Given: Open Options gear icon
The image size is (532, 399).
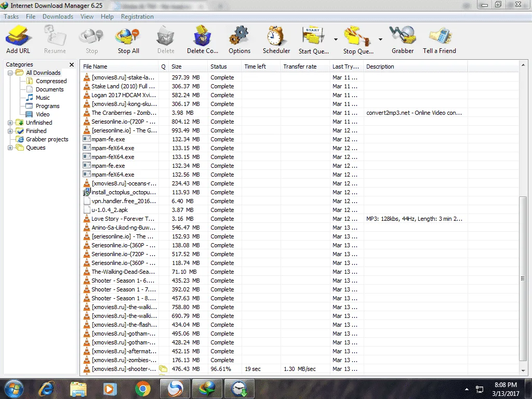Looking at the screenshot, I should click(x=239, y=39).
